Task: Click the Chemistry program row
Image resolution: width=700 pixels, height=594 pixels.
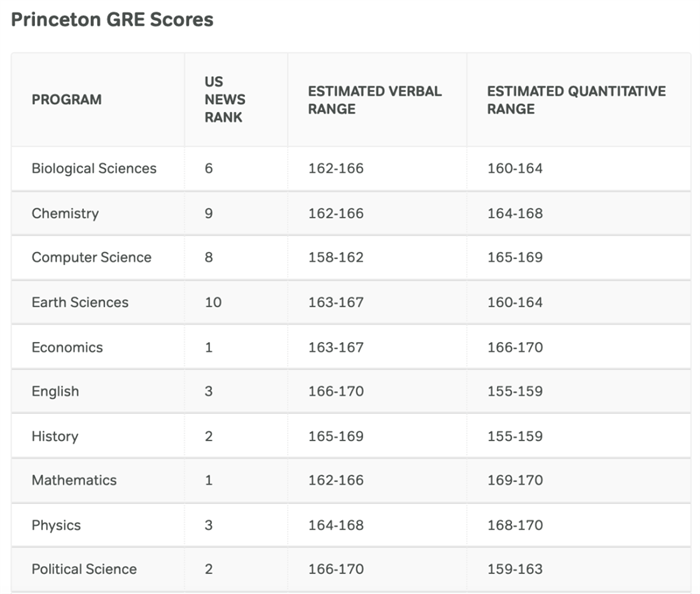Action: (65, 213)
